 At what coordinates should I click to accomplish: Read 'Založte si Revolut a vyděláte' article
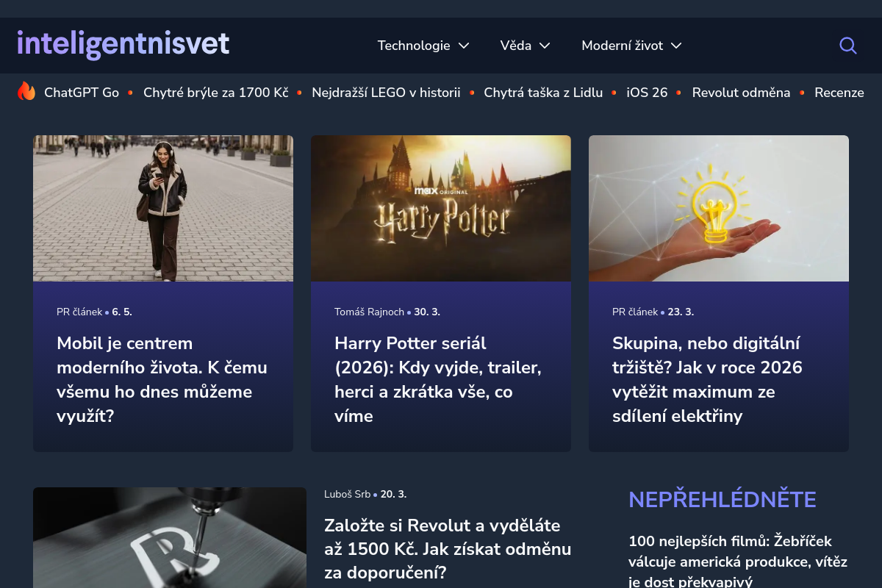coord(448,549)
